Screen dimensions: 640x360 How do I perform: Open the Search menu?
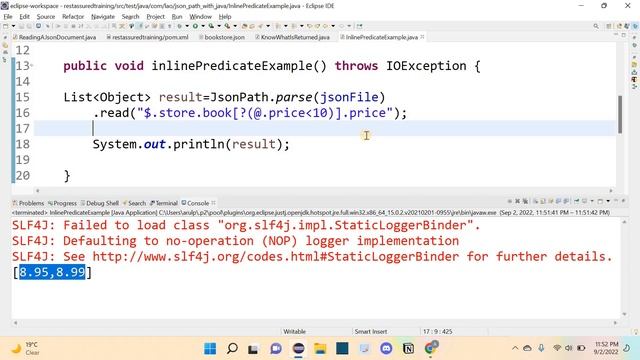(x=130, y=17)
